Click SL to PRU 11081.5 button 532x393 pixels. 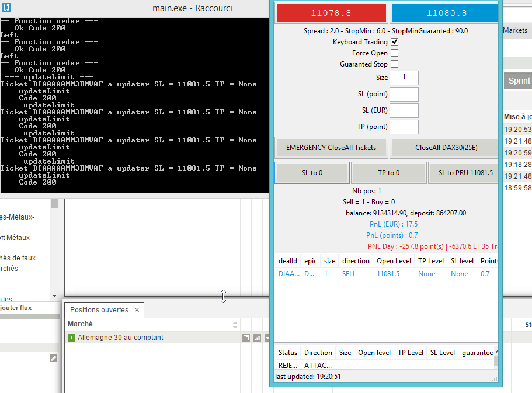[464, 173]
